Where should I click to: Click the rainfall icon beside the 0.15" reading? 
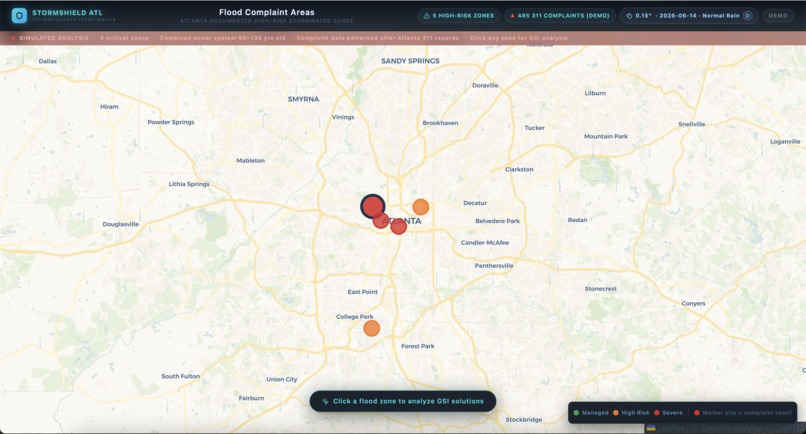(629, 16)
